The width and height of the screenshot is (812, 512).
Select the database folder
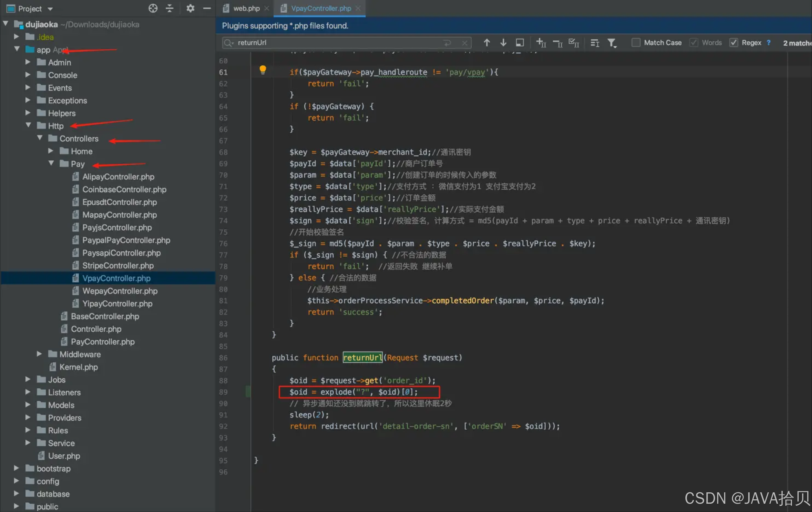(x=53, y=494)
